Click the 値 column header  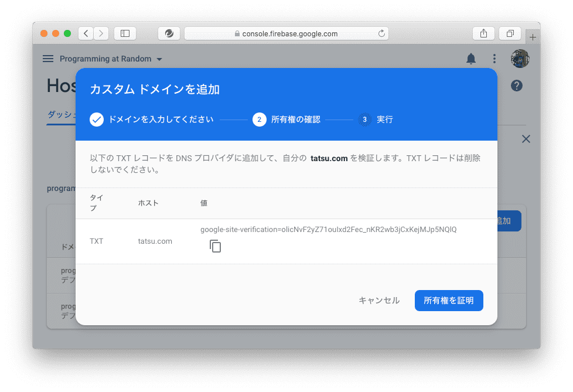click(203, 203)
